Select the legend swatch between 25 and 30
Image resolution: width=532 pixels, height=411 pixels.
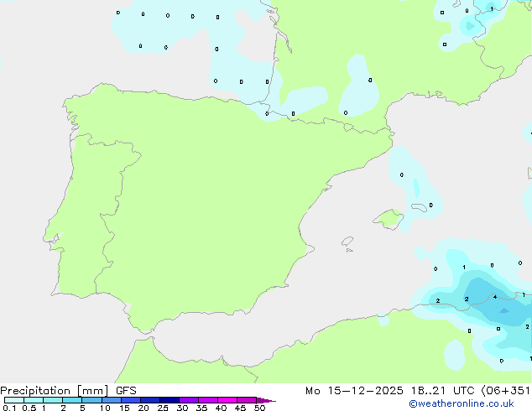pos(170,400)
